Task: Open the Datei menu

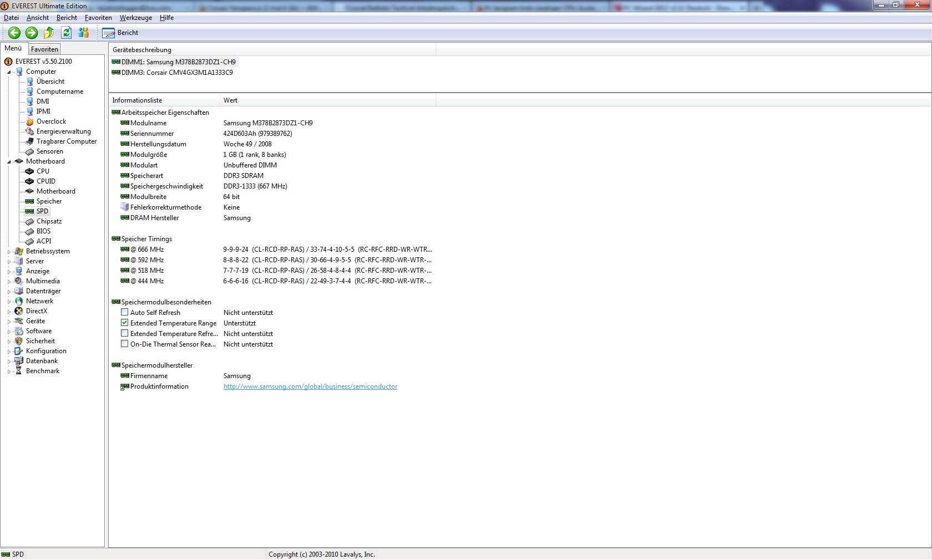Action: (x=11, y=18)
